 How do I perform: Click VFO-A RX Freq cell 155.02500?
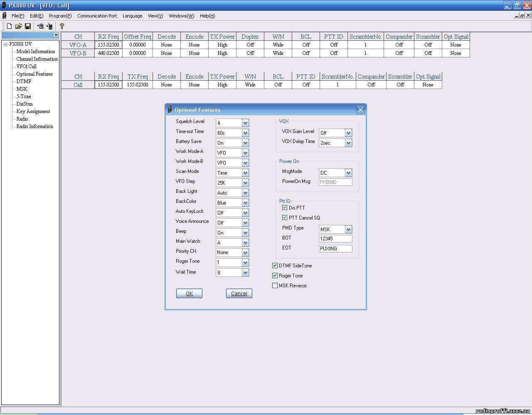click(108, 45)
